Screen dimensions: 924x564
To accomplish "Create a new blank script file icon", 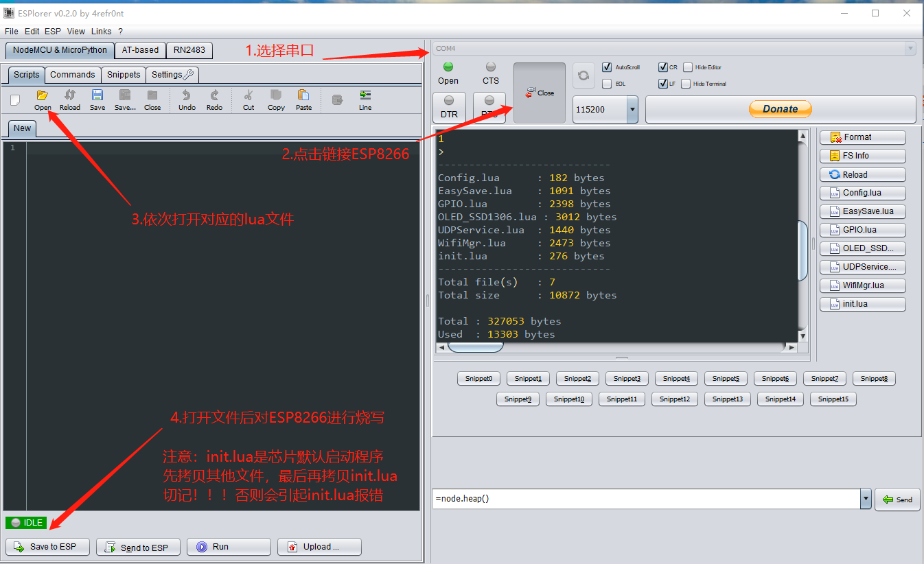I will 15,100.
